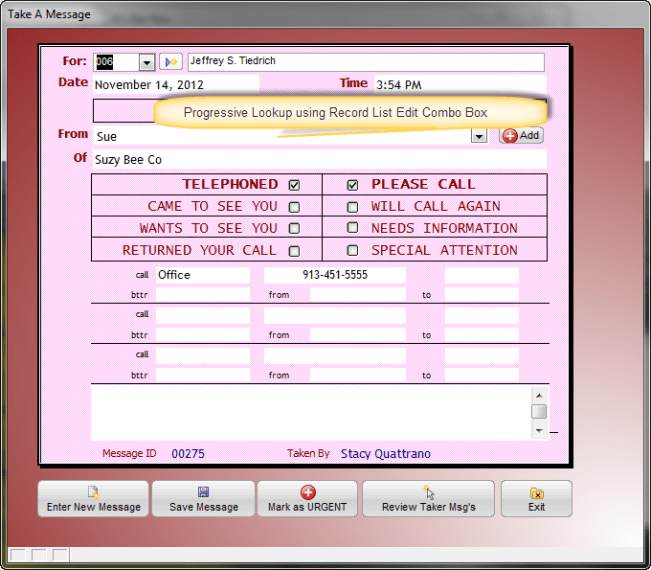Check the WILL CALL AGAIN box
Screen dimensions: 651x570
352,207
